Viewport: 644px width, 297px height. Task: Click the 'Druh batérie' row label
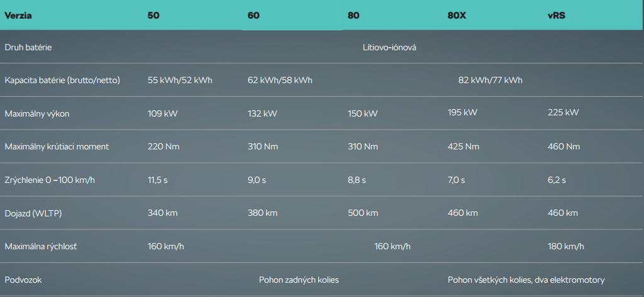[x=28, y=47]
